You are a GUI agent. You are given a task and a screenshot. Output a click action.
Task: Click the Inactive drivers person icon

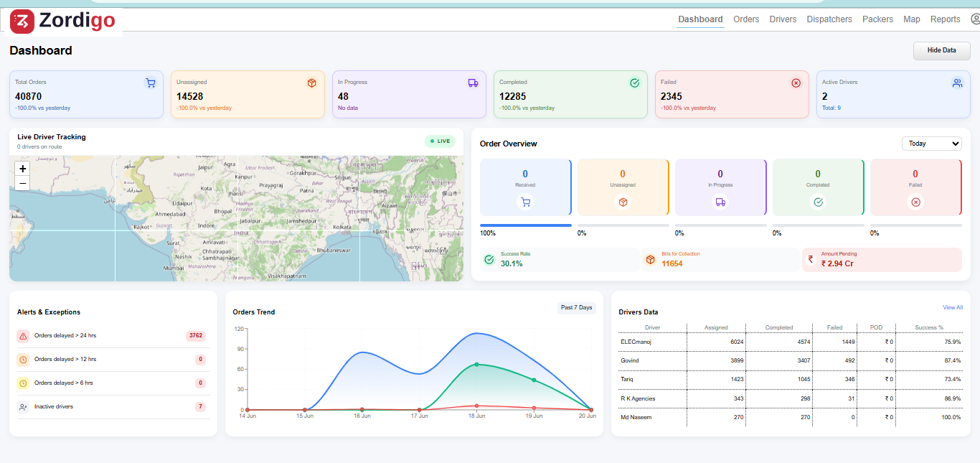pos(23,407)
